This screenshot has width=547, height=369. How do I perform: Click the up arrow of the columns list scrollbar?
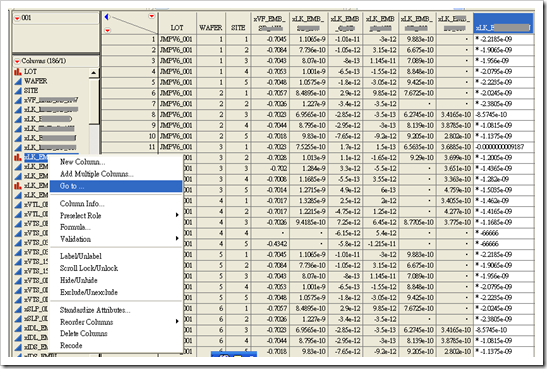[93, 73]
